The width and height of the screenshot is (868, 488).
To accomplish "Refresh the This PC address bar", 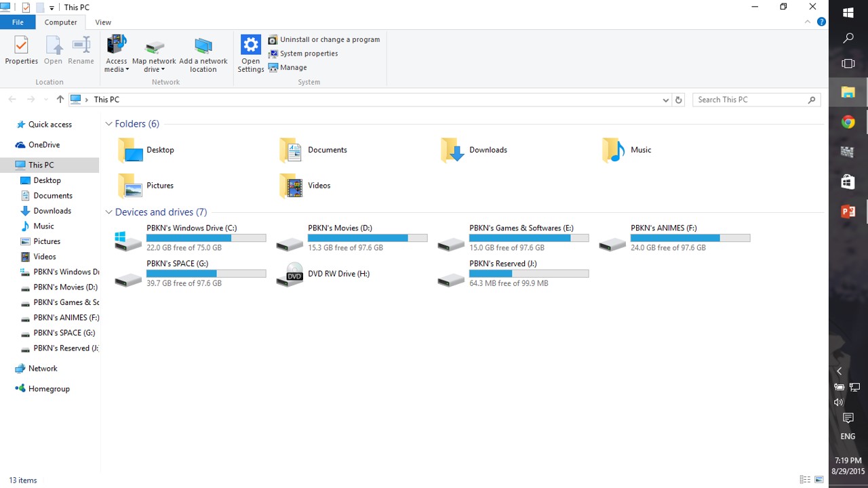I will [678, 100].
